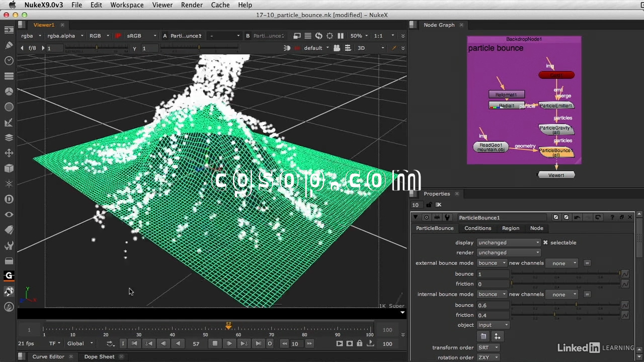Click the file folder icon under object
The image size is (644, 362).
(x=484, y=336)
